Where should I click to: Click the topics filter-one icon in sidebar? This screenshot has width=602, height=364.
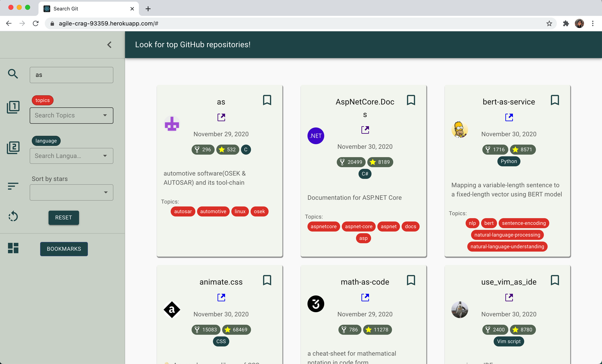[13, 107]
